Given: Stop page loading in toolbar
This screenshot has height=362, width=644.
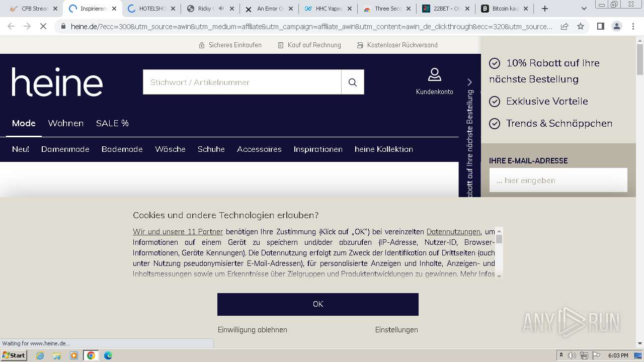Looking at the screenshot, I should 43,26.
